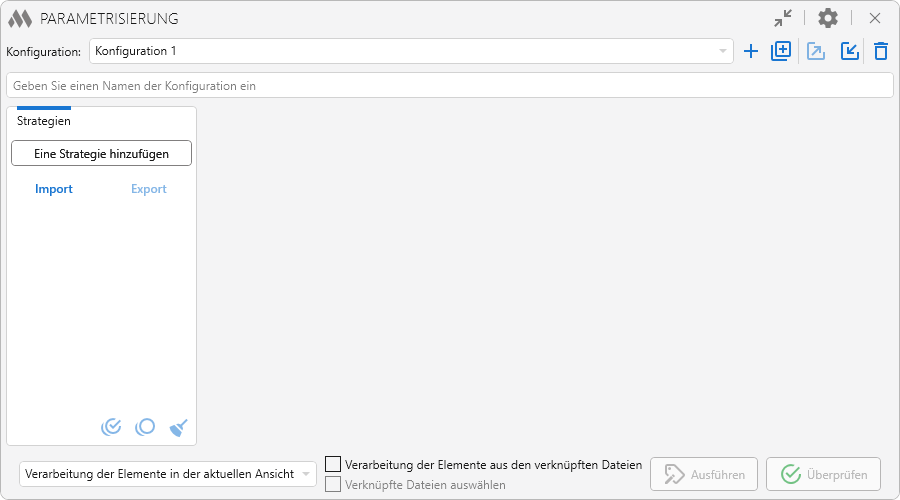Click the plus icon to add configuration
This screenshot has height=500, width=900.
click(751, 51)
